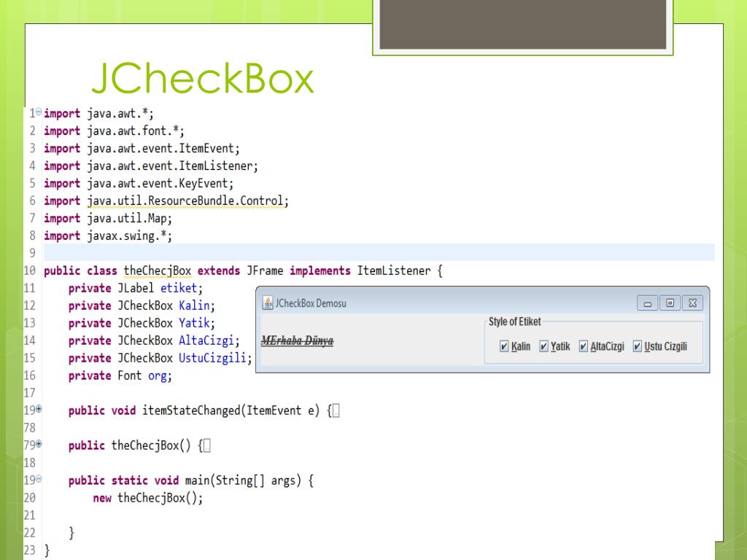Click the 'Yatik' field declaration name

coord(194,323)
